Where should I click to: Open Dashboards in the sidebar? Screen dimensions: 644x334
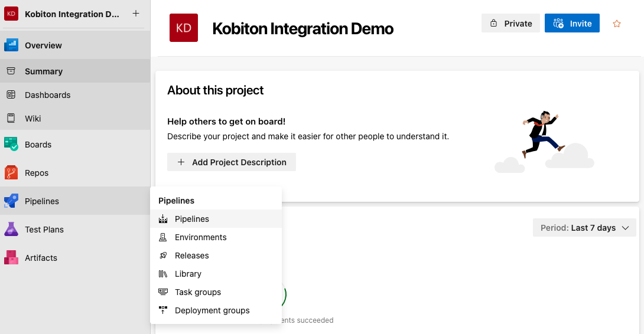click(x=47, y=95)
